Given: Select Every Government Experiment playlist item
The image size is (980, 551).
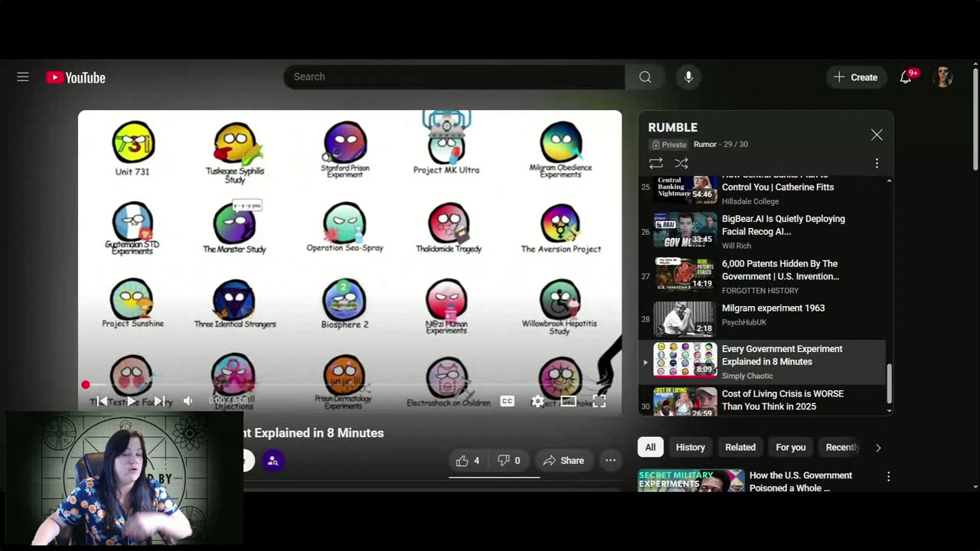Looking at the screenshot, I should (x=762, y=362).
